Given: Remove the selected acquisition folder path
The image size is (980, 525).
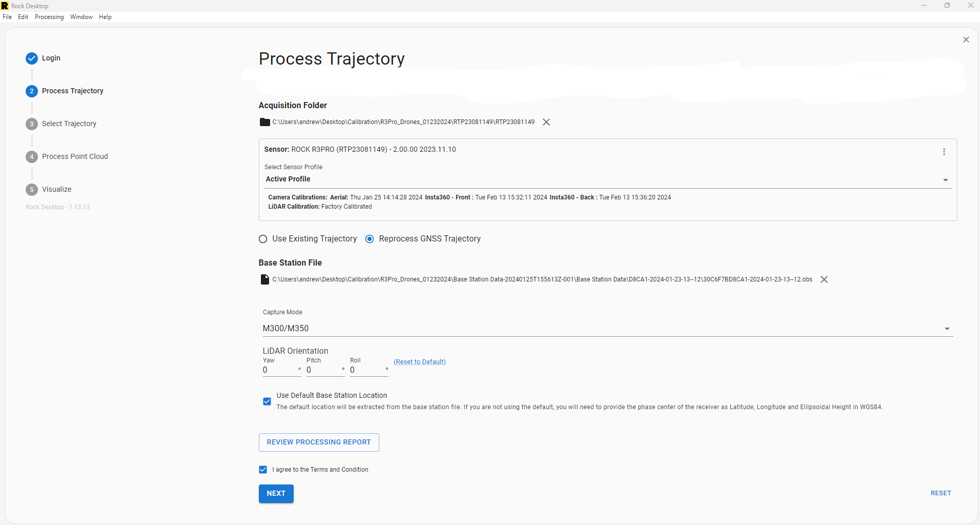Looking at the screenshot, I should (546, 122).
